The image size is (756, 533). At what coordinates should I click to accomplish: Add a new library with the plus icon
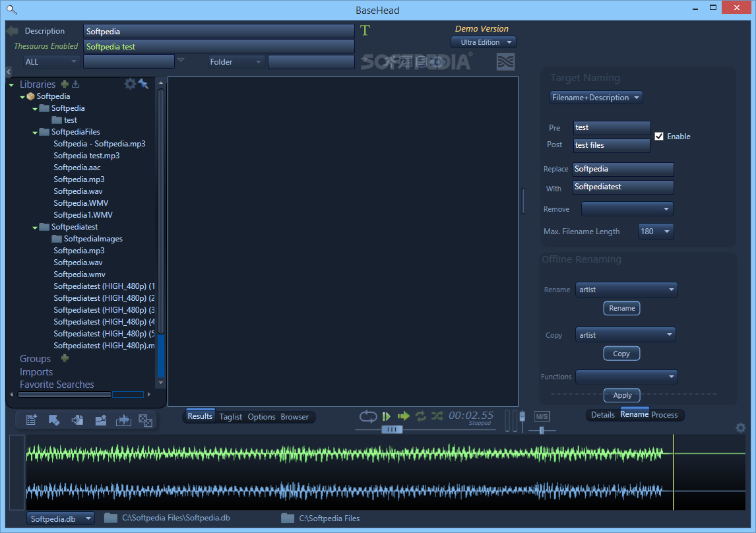click(x=65, y=84)
